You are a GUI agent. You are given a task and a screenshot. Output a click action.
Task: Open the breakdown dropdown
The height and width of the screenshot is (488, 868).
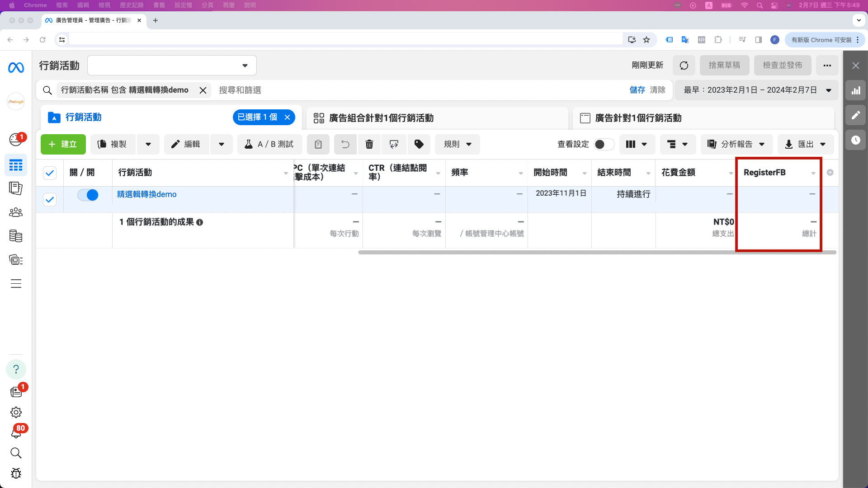point(678,144)
